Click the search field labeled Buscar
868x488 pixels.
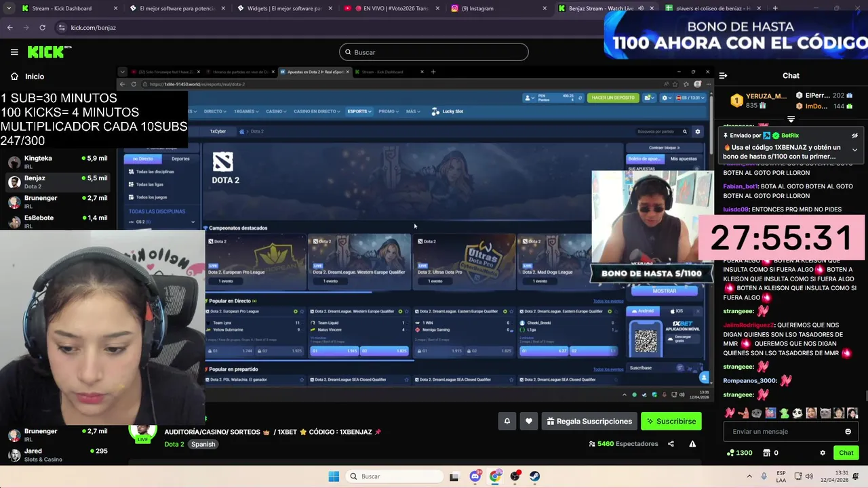pyautogui.click(x=434, y=52)
